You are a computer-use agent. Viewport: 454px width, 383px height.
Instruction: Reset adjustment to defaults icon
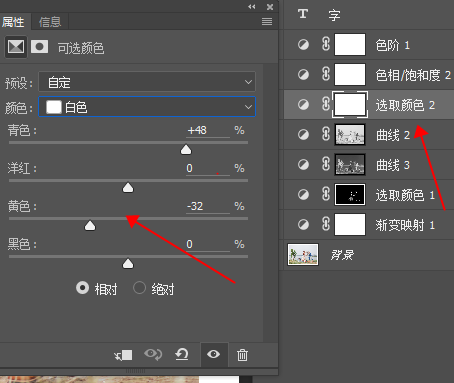(182, 354)
